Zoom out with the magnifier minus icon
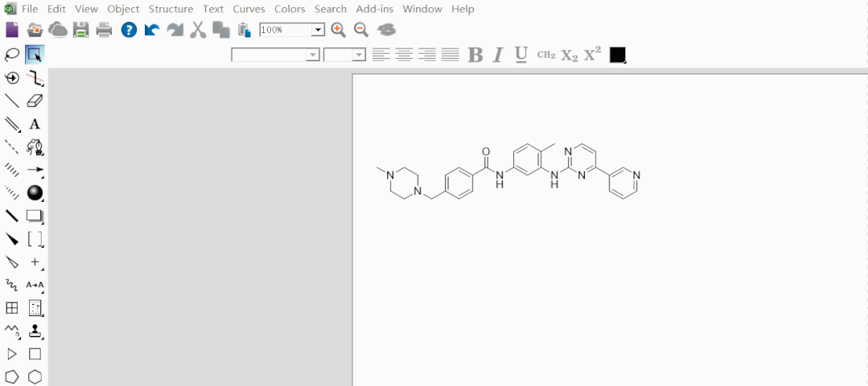Viewport: 868px width, 386px height. click(361, 29)
